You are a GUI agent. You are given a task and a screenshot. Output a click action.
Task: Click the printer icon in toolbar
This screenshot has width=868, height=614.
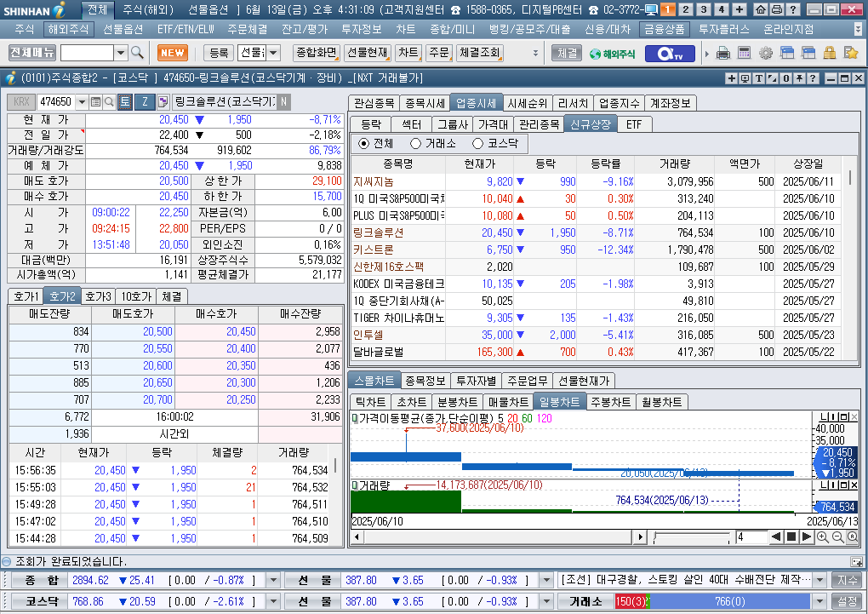723,53
